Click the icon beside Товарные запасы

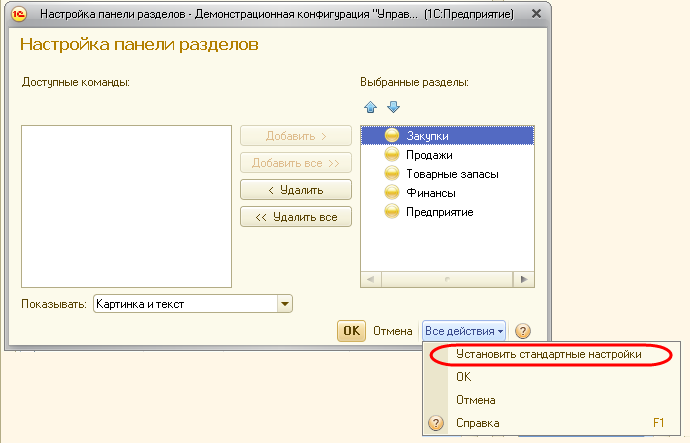click(392, 174)
